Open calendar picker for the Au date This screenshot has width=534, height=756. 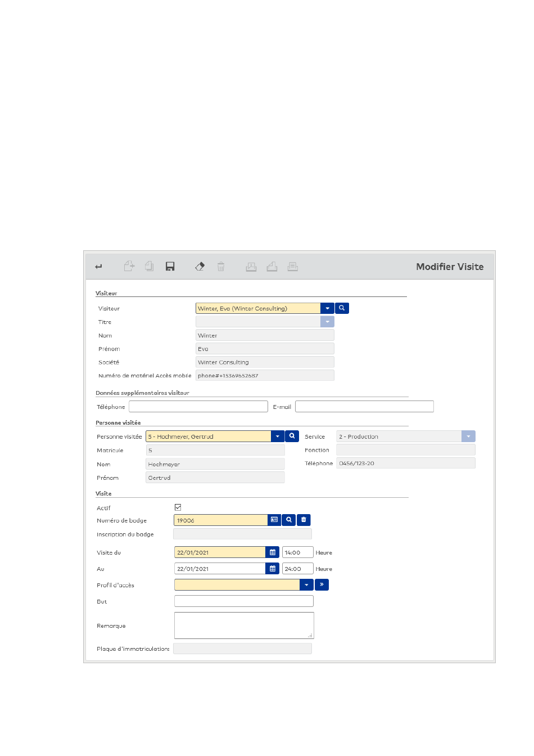pyautogui.click(x=273, y=569)
